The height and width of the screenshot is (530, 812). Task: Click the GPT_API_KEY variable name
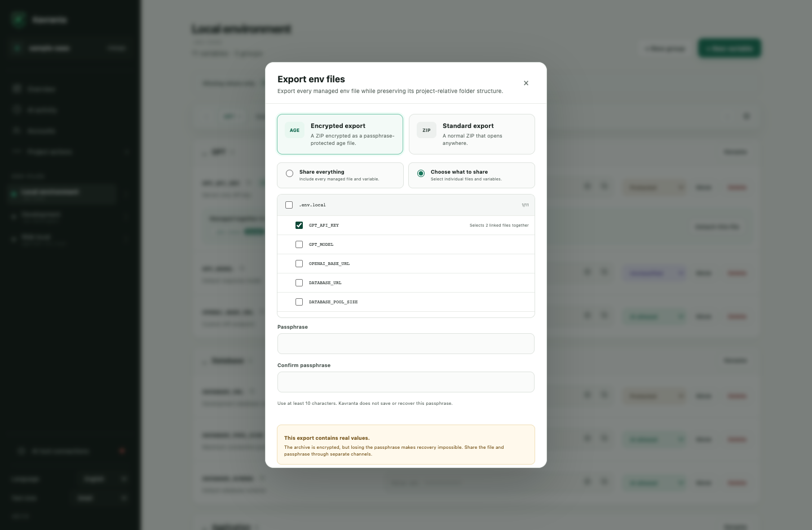tap(324, 226)
